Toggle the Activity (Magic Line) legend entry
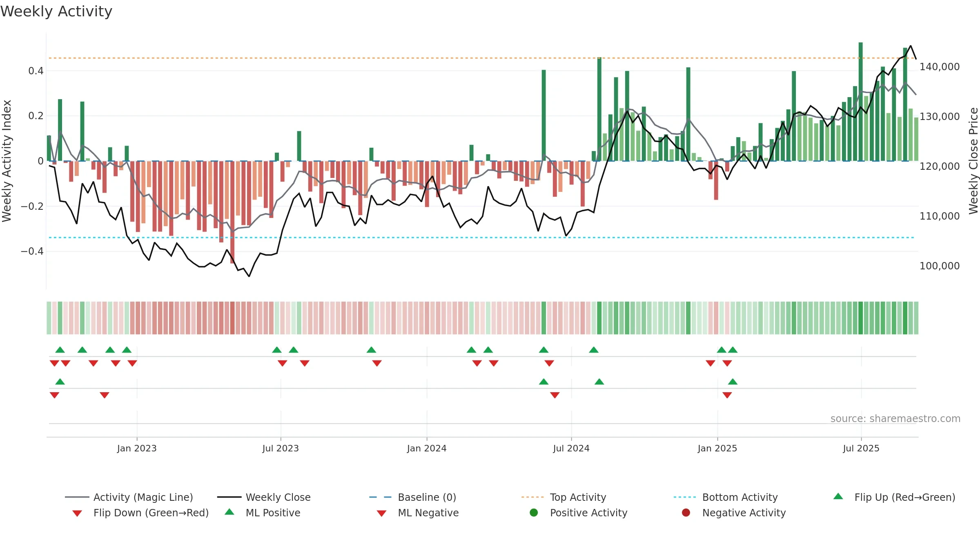The height and width of the screenshot is (551, 980). click(129, 497)
